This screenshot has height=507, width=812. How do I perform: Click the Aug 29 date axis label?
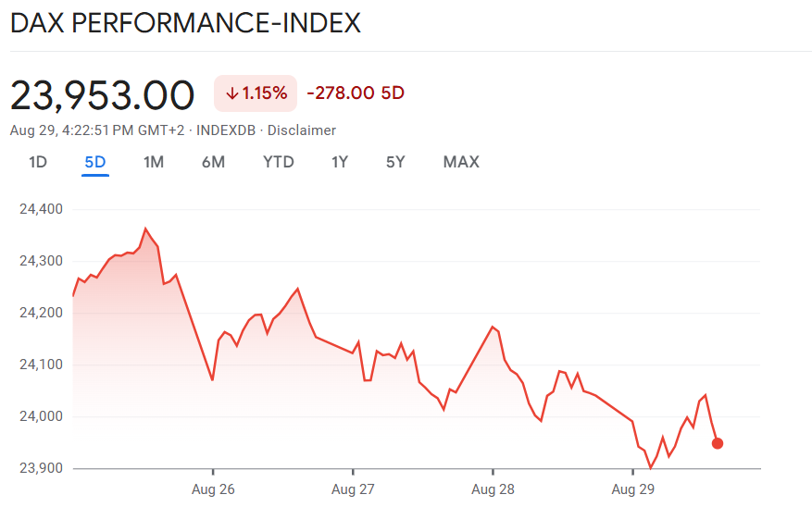click(x=632, y=488)
